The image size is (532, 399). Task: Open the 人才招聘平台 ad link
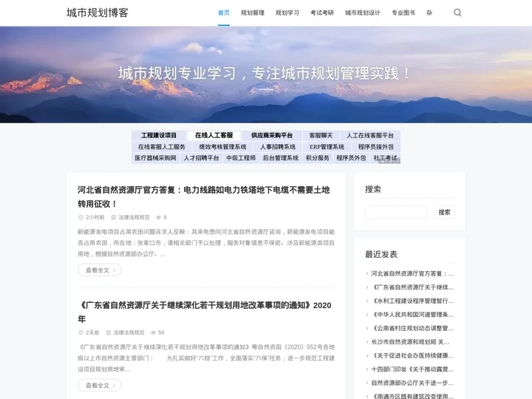(201, 158)
